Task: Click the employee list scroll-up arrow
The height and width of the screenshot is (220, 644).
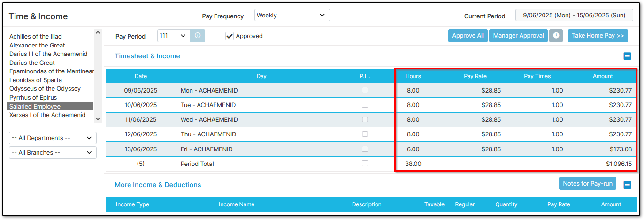Action: (98, 33)
